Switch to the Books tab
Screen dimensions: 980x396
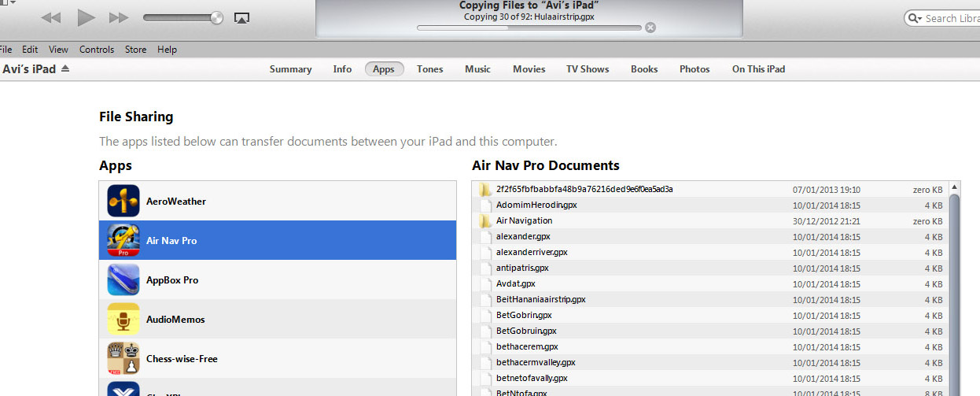644,68
